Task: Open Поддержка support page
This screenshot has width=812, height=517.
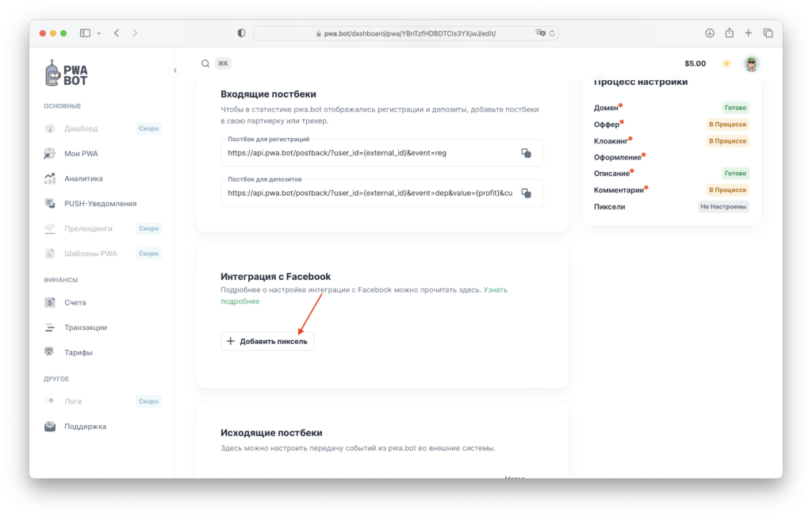Action: (85, 427)
